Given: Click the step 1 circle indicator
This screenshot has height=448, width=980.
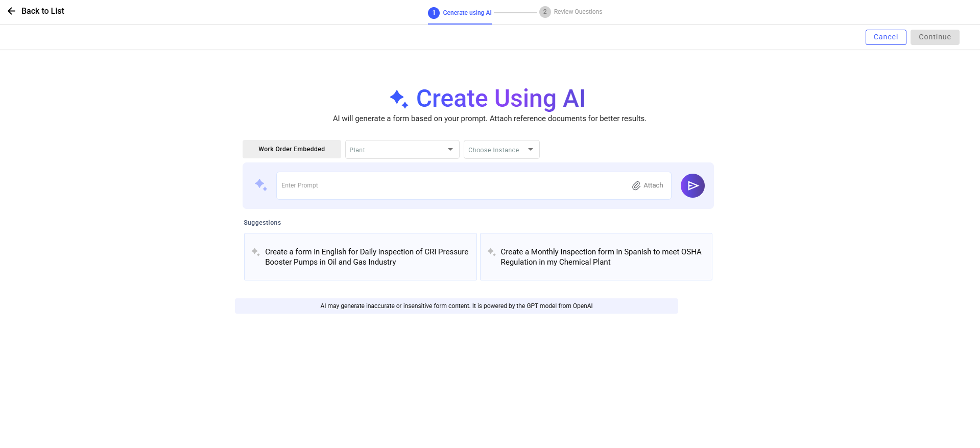Looking at the screenshot, I should coord(434,13).
